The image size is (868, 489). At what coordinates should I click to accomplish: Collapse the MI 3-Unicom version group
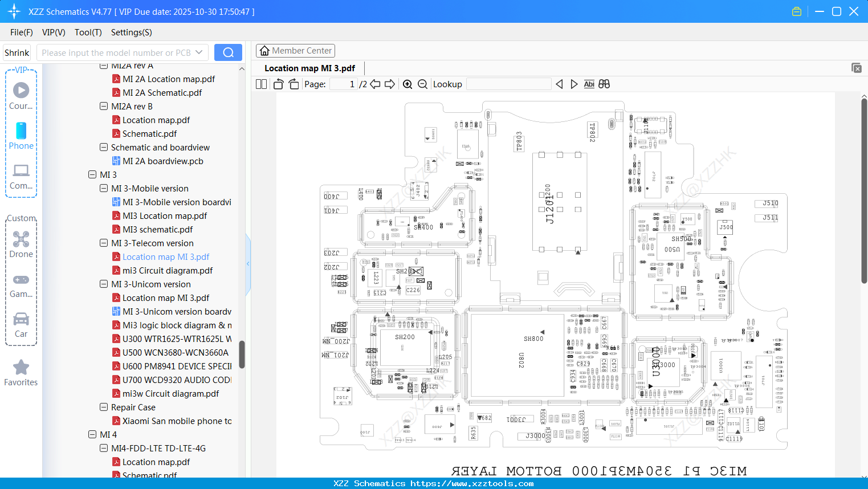[104, 284]
